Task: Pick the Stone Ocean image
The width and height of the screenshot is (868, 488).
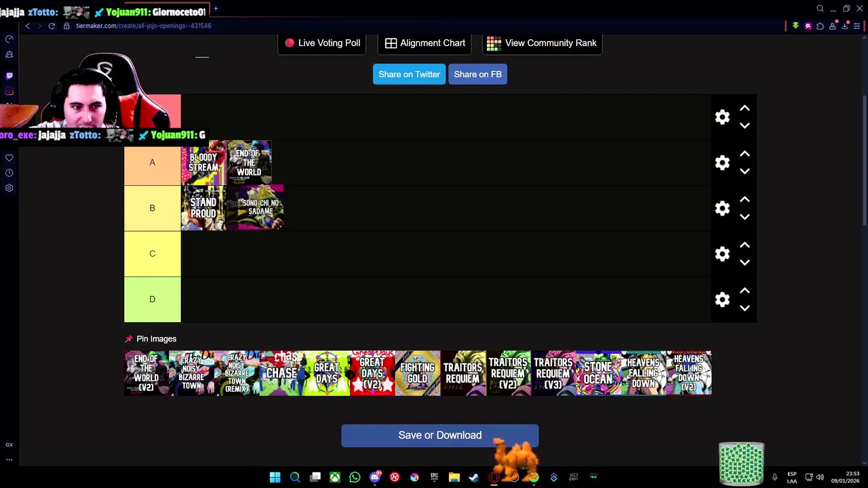Action: coord(598,373)
